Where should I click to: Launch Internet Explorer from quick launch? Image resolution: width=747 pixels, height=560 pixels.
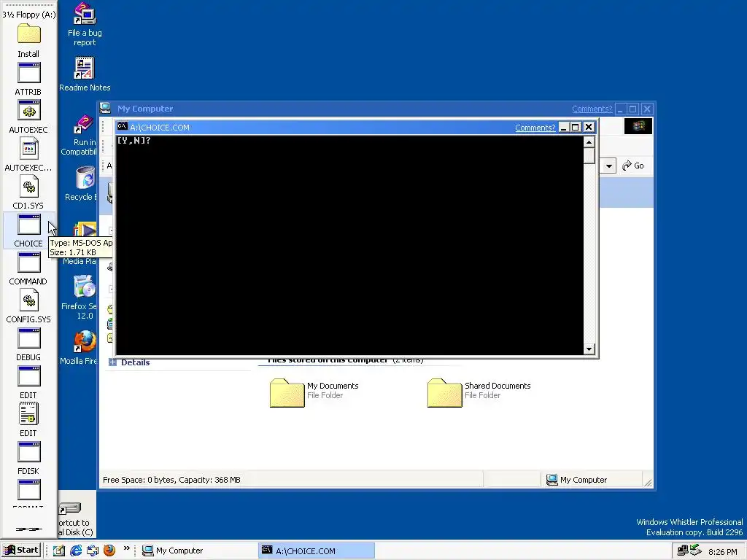point(76,551)
